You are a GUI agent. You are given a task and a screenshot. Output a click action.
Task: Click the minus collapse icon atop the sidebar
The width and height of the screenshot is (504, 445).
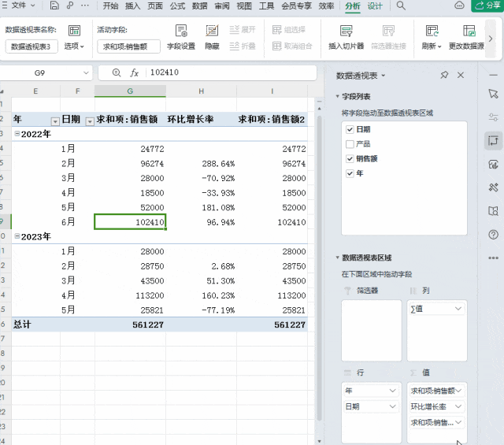pyautogui.click(x=494, y=75)
